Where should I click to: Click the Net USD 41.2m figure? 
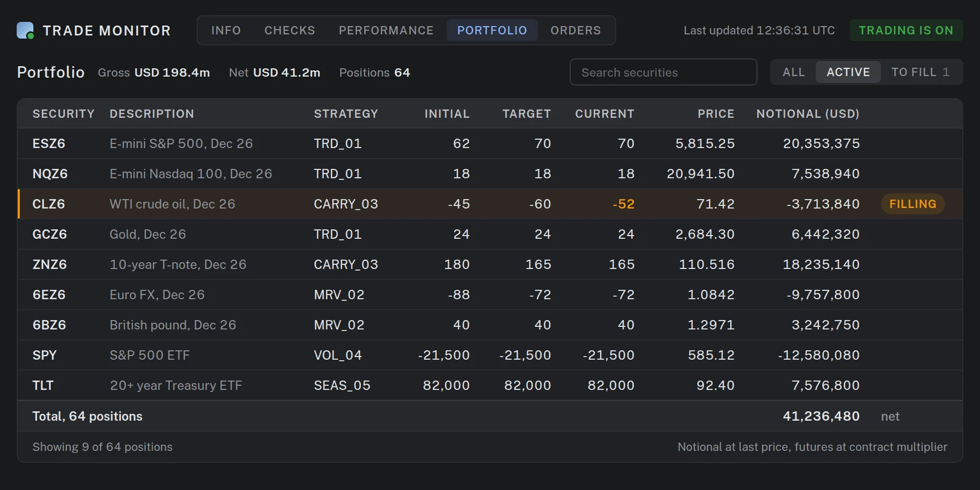(x=275, y=72)
